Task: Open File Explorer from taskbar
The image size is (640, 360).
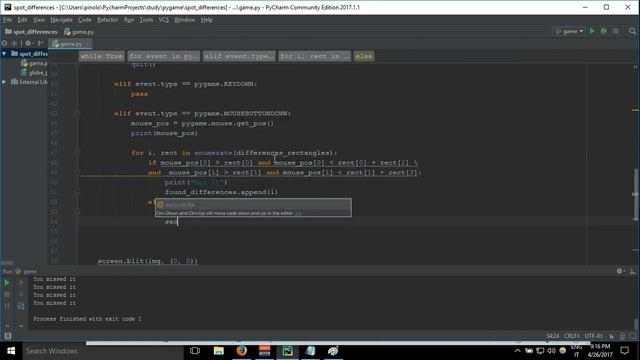Action: tap(218, 351)
